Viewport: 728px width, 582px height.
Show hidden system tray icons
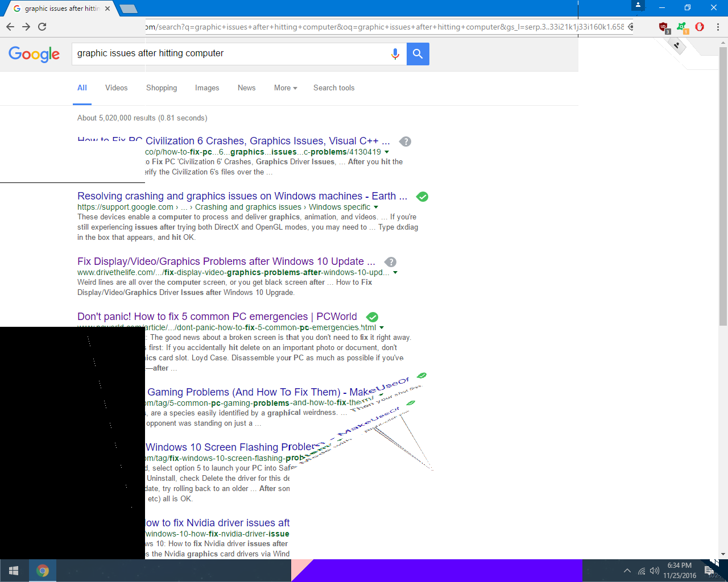click(627, 571)
